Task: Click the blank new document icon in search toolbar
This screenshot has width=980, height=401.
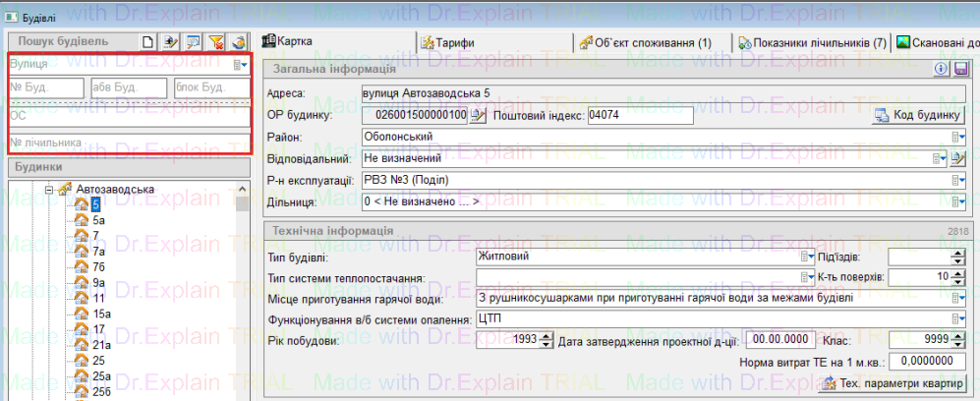Action: 148,41
